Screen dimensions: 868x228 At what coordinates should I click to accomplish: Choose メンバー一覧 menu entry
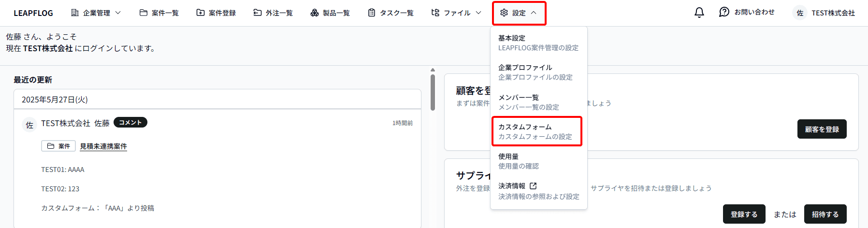(528, 102)
